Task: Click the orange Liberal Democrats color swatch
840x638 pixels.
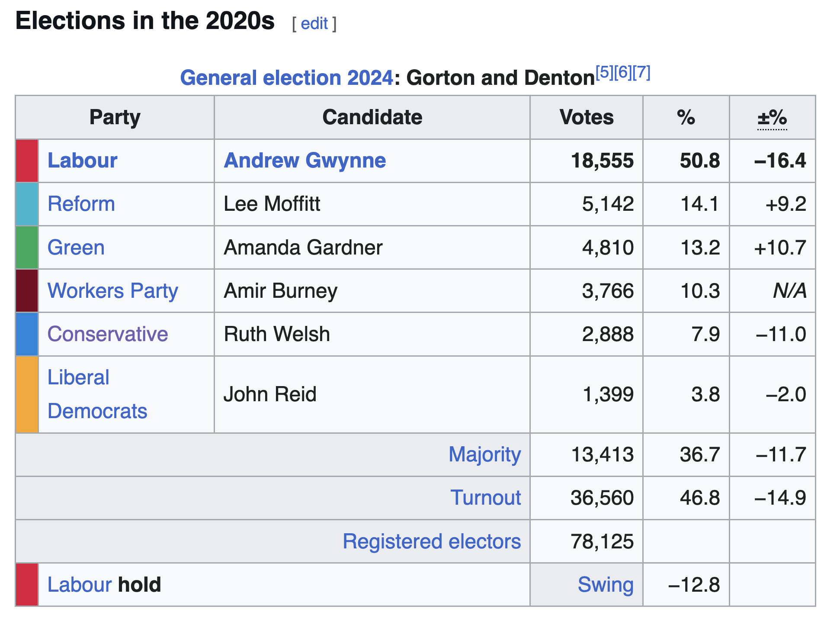Action: click(x=27, y=394)
